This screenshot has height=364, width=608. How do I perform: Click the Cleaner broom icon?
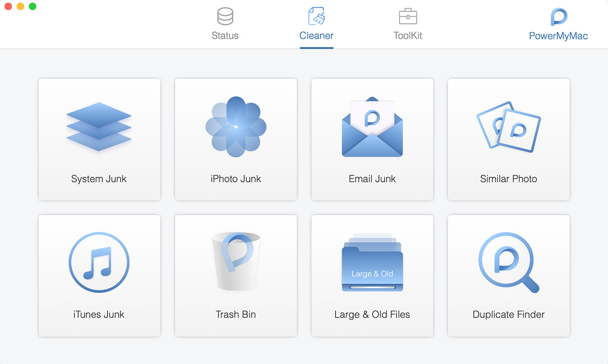[316, 16]
